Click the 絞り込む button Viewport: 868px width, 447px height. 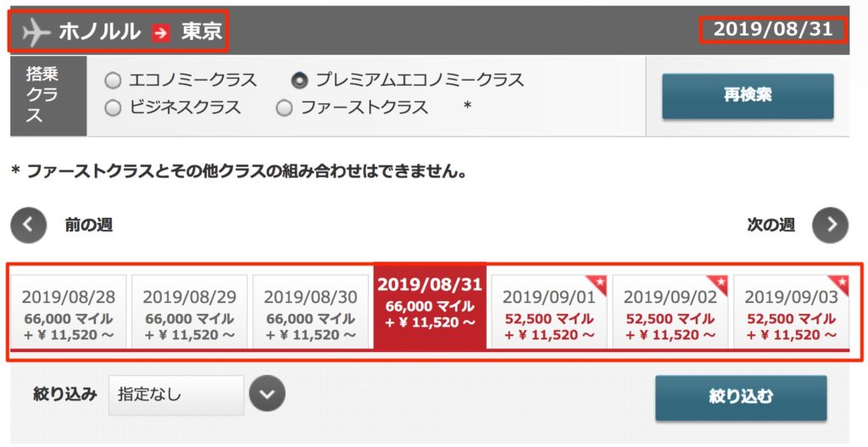pos(741,398)
